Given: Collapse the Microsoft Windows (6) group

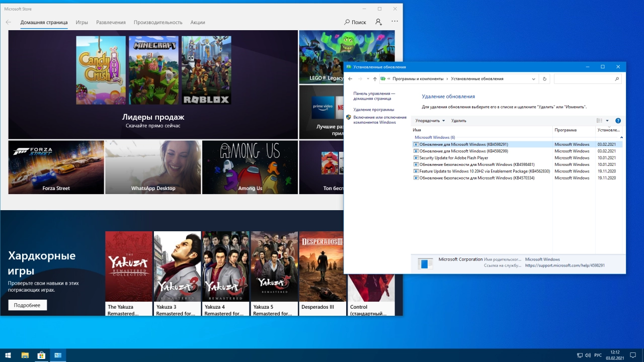Looking at the screenshot, I should coord(621,137).
